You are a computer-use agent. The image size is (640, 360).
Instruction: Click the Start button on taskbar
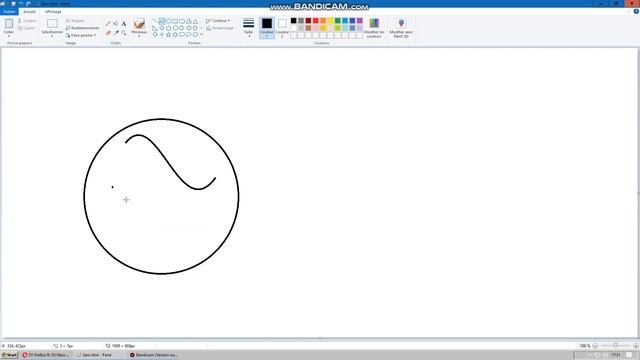[9, 355]
